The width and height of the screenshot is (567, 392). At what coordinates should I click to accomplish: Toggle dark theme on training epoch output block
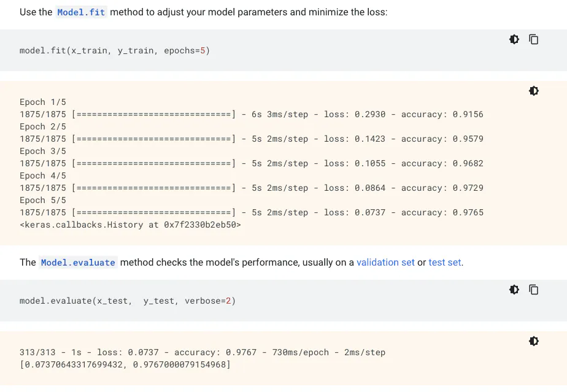pos(534,91)
